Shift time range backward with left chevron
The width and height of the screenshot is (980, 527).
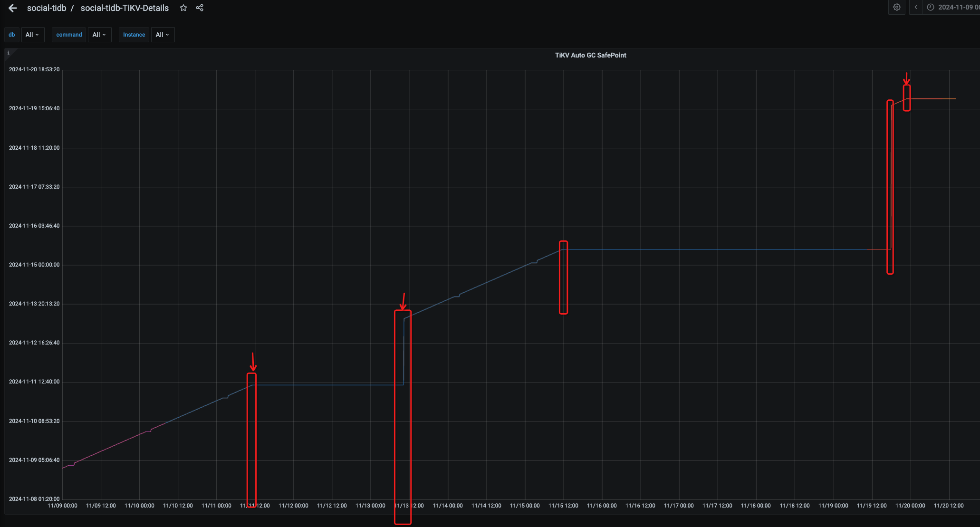click(x=915, y=7)
